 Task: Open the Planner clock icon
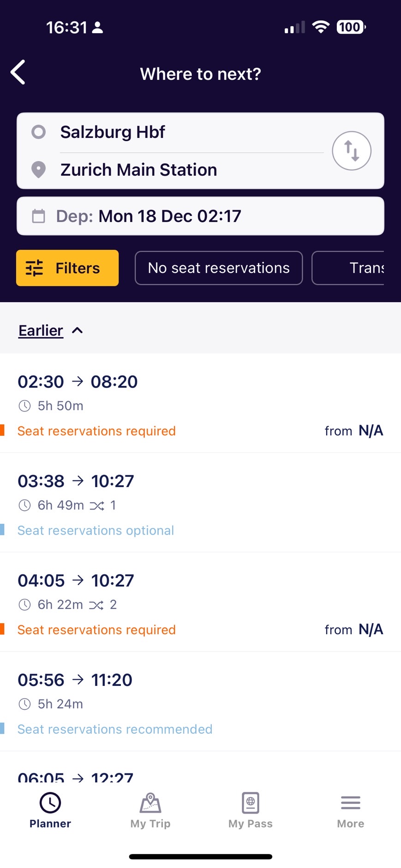click(50, 803)
